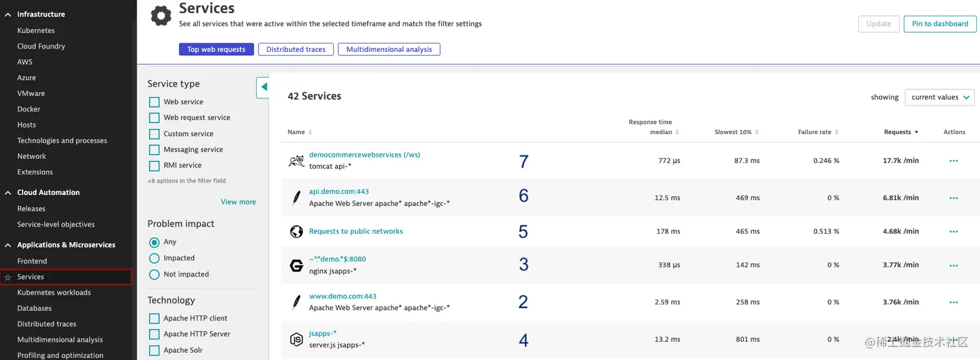Open the current values dropdown
This screenshot has height=360, width=980.
pos(939,97)
